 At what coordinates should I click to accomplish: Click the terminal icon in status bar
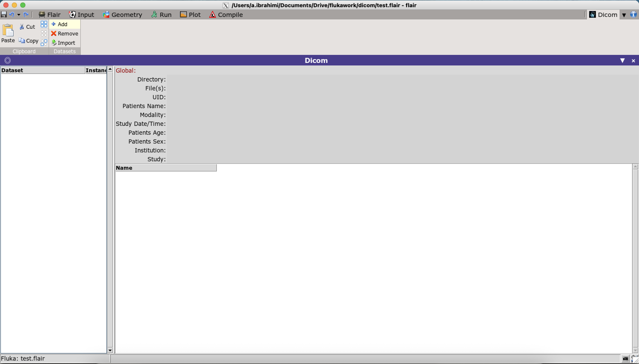[625, 359]
